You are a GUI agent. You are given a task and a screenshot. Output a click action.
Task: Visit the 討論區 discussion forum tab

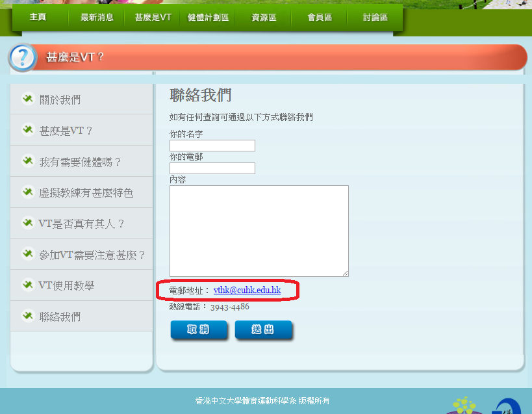(375, 18)
